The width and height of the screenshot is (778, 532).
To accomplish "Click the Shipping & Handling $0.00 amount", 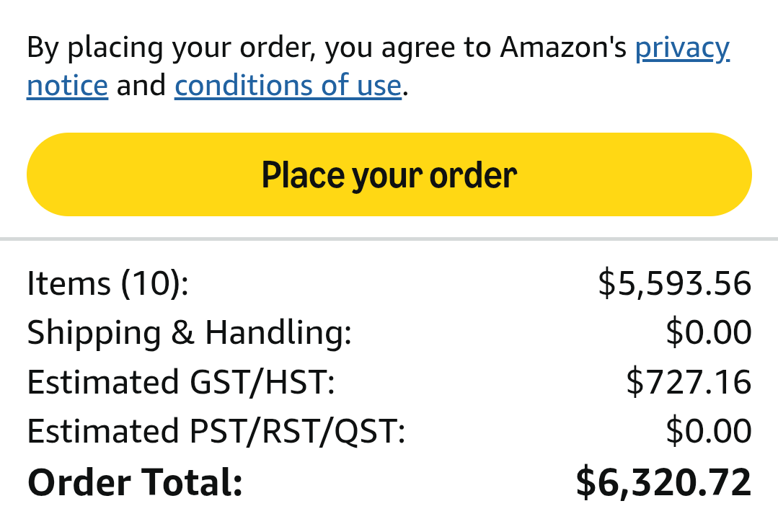I will (708, 332).
